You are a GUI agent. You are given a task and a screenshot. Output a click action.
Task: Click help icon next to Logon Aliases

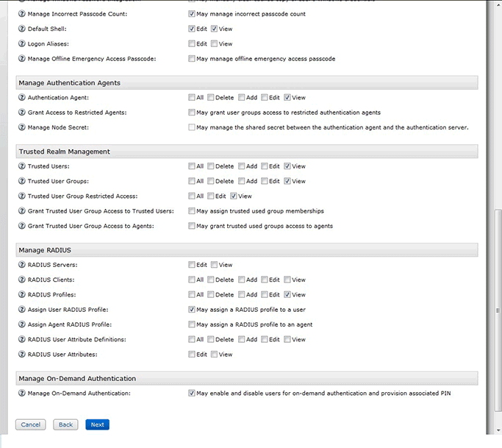click(x=22, y=44)
